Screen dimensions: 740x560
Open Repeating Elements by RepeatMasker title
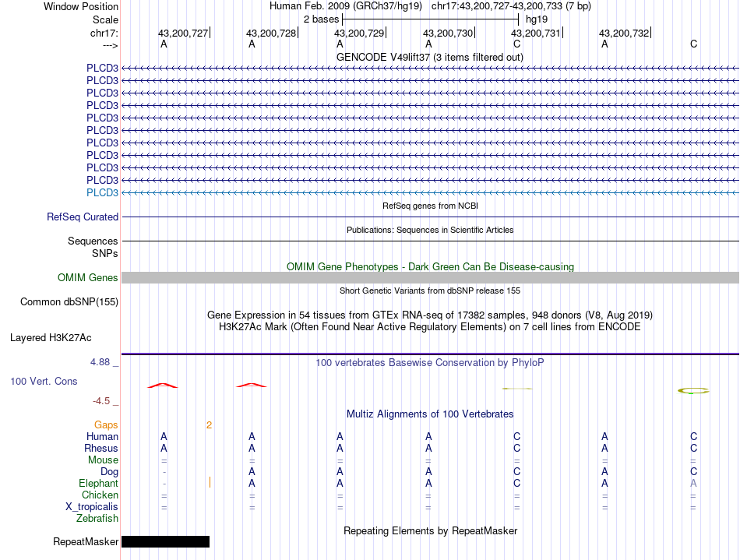(430, 530)
